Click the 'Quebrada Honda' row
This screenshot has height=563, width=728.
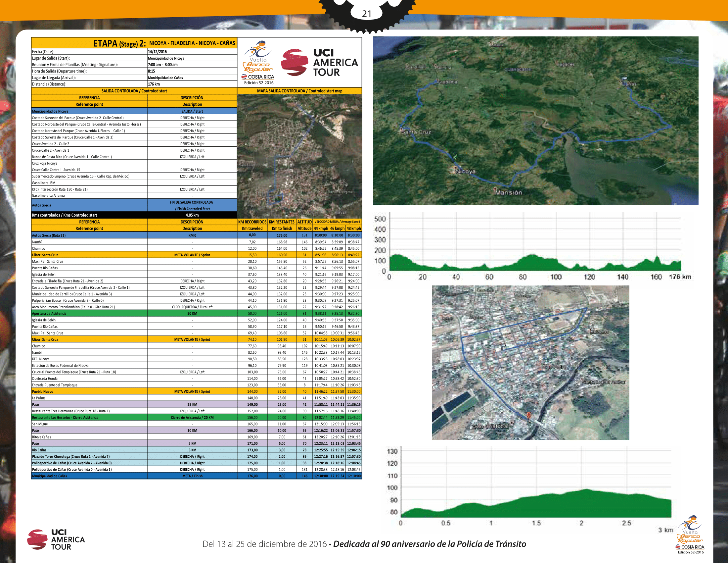point(197,379)
